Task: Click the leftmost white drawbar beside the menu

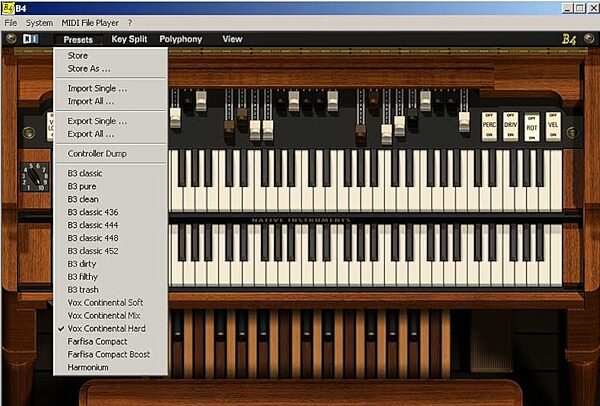Action: (x=175, y=117)
